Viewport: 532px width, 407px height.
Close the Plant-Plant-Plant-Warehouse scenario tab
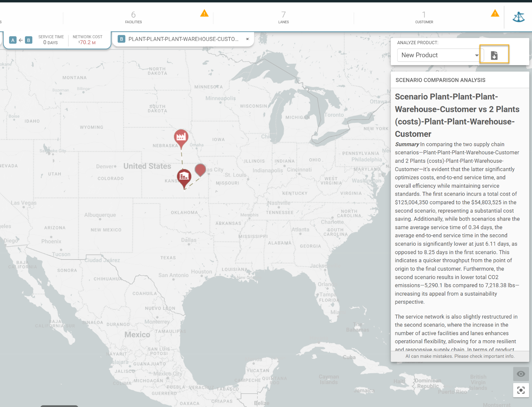point(247,39)
